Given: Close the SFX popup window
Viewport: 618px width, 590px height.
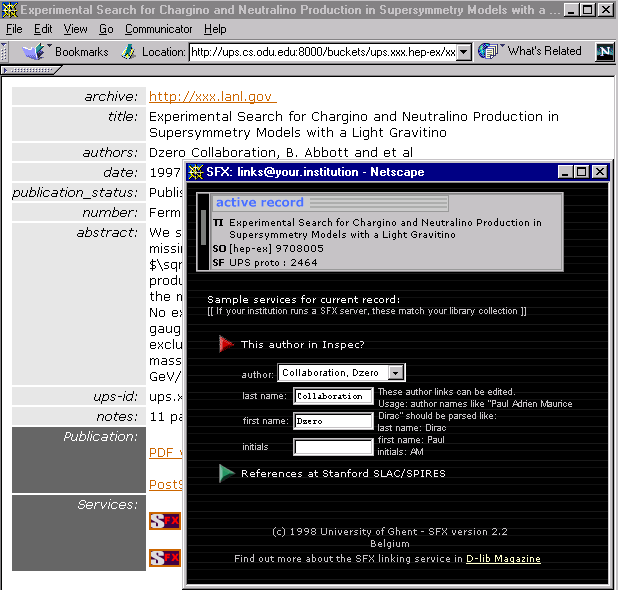Looking at the screenshot, I should (599, 172).
